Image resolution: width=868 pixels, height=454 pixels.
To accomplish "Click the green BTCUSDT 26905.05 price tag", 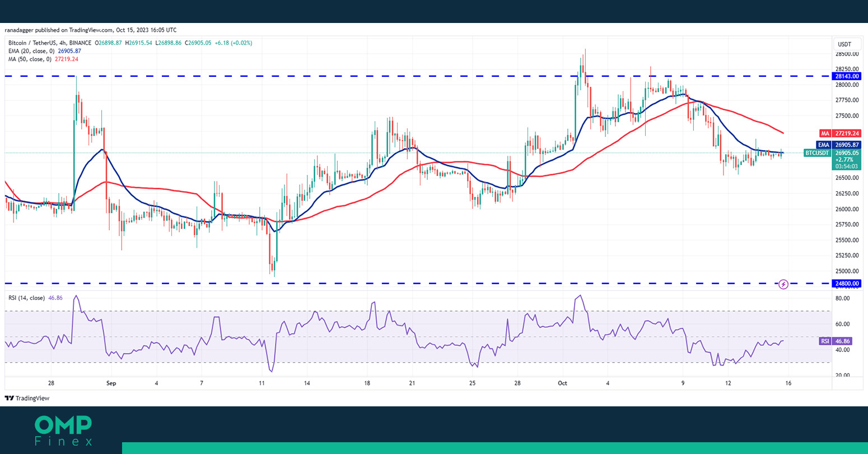I will (832, 152).
